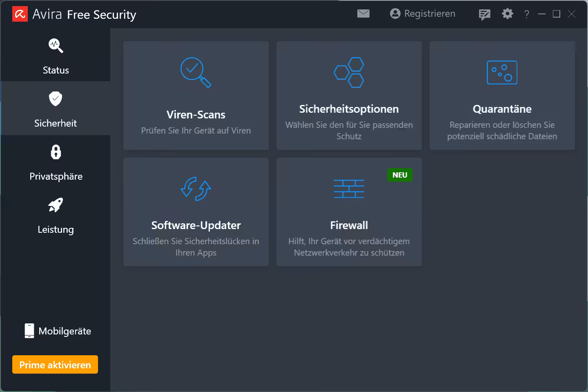588x392 pixels.
Task: Open messages via the envelope icon
Action: tap(363, 13)
